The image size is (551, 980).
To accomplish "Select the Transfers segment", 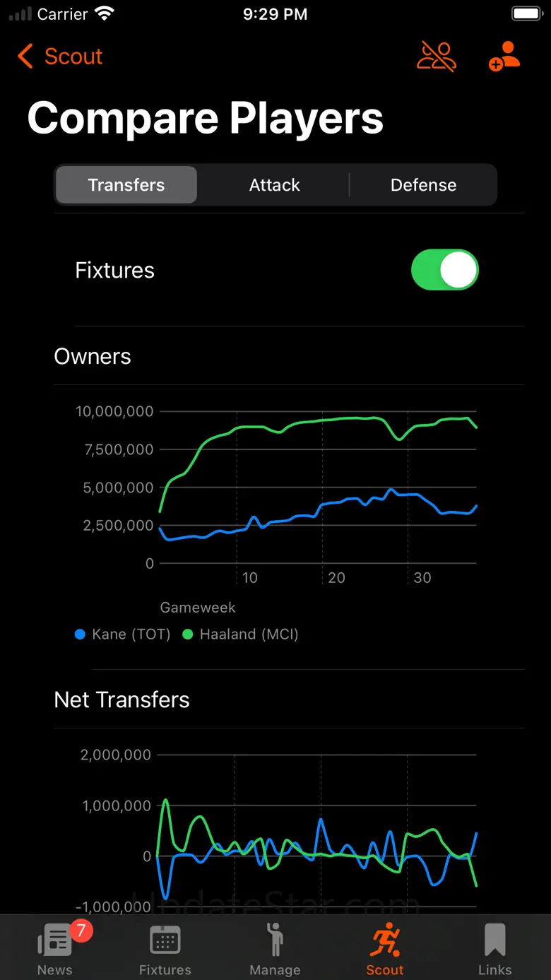I will point(126,185).
